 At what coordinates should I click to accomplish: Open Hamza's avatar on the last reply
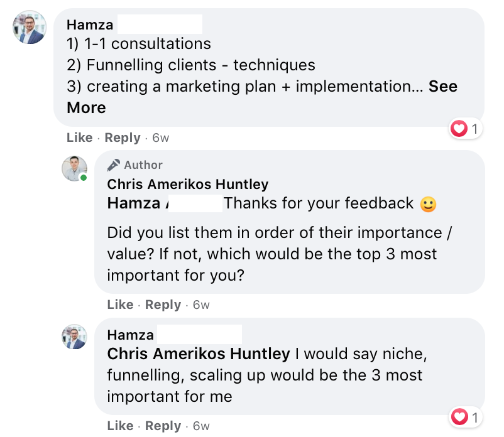pyautogui.click(x=74, y=337)
